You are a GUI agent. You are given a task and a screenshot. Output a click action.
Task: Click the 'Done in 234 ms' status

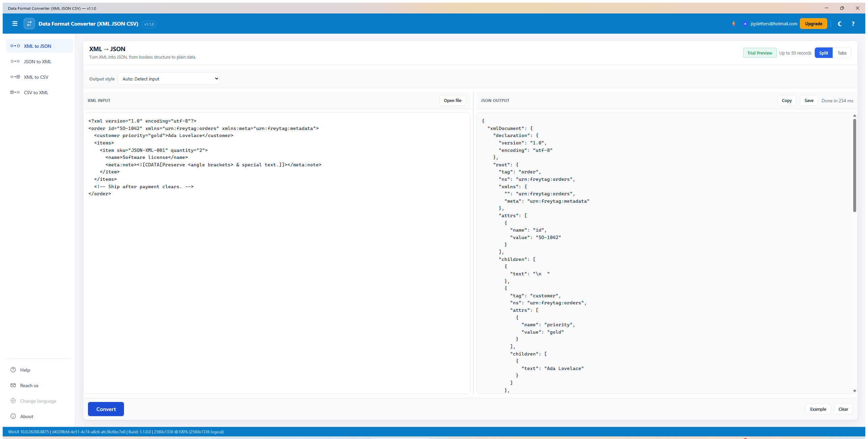(837, 101)
